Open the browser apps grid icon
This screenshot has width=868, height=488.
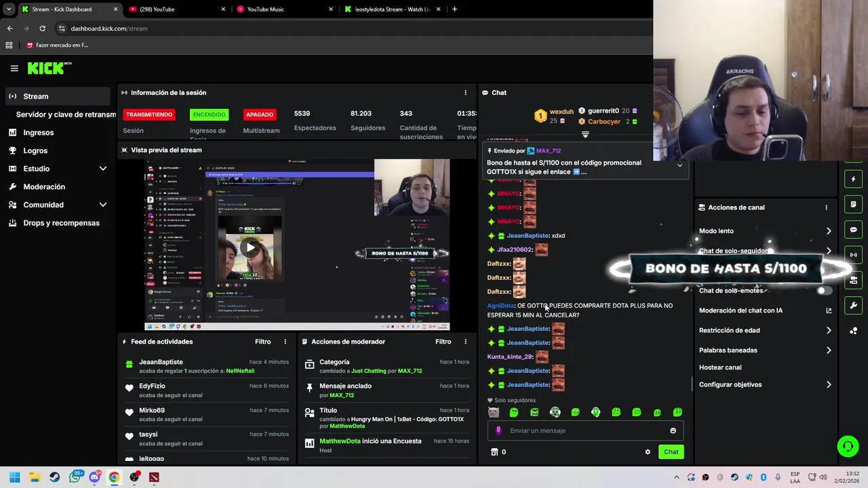9,45
